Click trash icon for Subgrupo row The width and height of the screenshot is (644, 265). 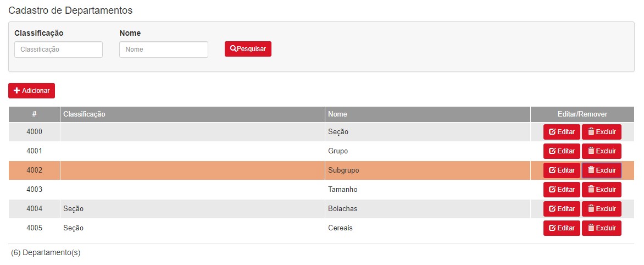(x=591, y=170)
